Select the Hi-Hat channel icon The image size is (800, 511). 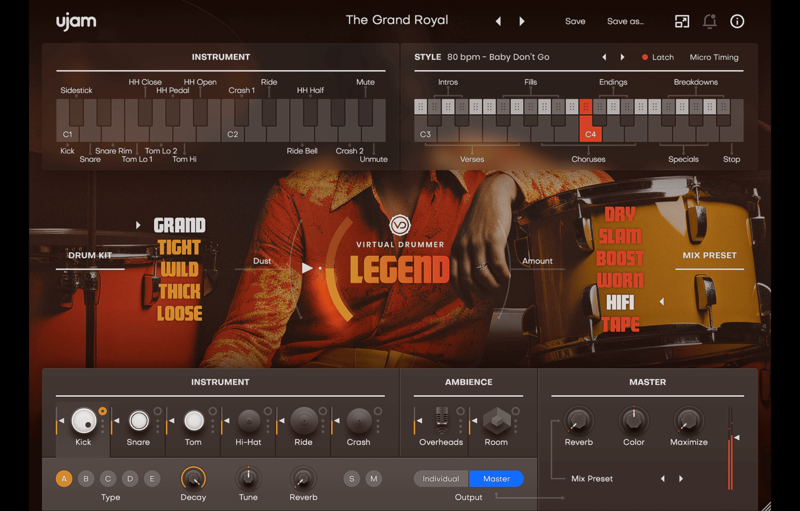point(249,421)
